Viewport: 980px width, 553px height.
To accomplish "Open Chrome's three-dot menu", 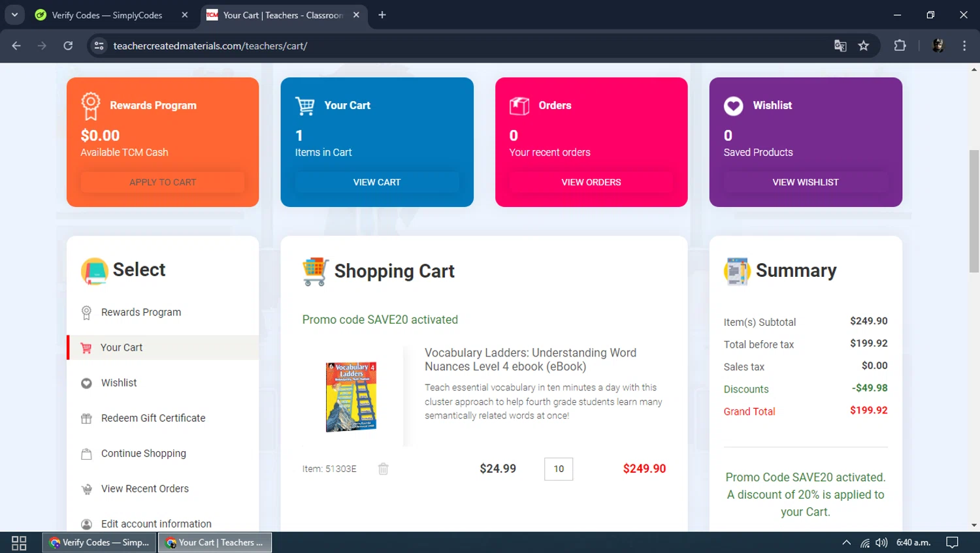I will click(964, 46).
